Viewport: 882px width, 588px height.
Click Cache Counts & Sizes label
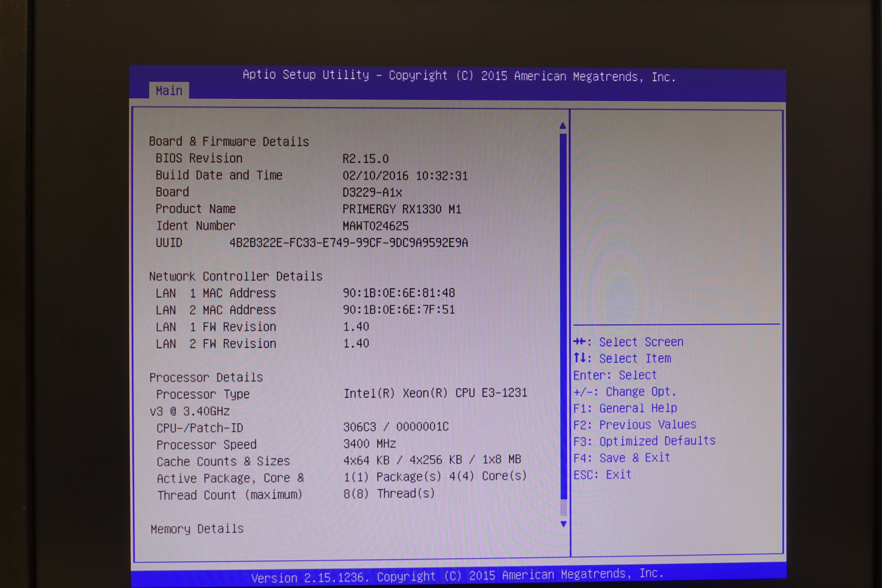tap(223, 461)
